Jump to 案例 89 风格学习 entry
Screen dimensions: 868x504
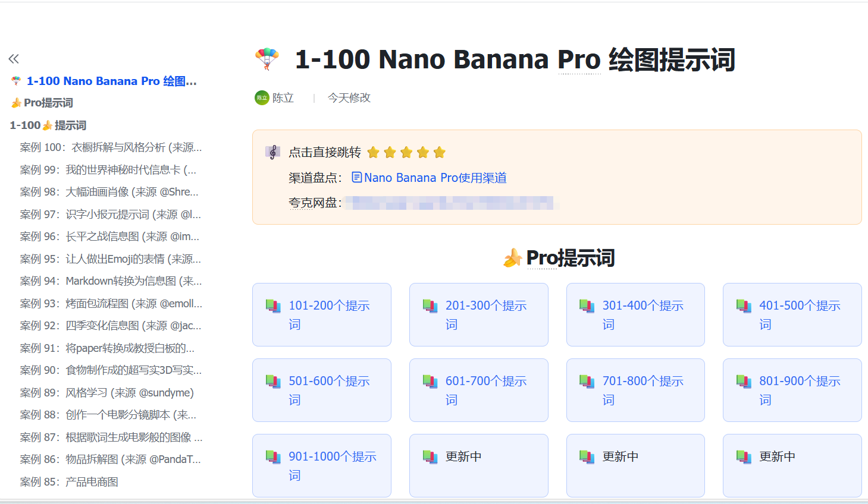point(107,393)
